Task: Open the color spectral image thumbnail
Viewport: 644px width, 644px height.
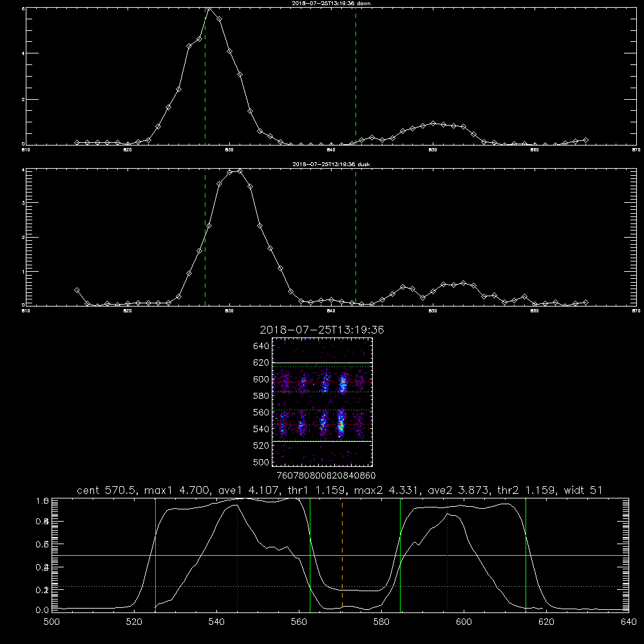Action: (x=323, y=402)
